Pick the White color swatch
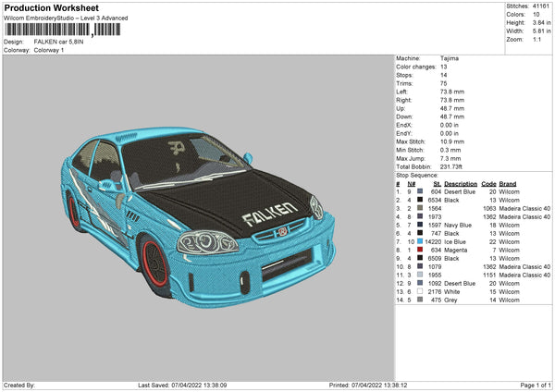The height and width of the screenshot is (392, 555). [x=420, y=291]
